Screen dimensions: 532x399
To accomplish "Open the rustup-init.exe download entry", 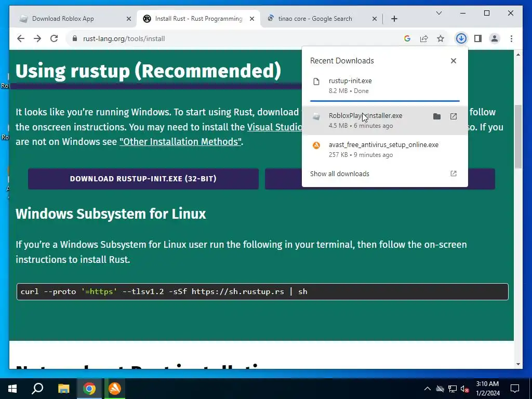I will (385, 86).
